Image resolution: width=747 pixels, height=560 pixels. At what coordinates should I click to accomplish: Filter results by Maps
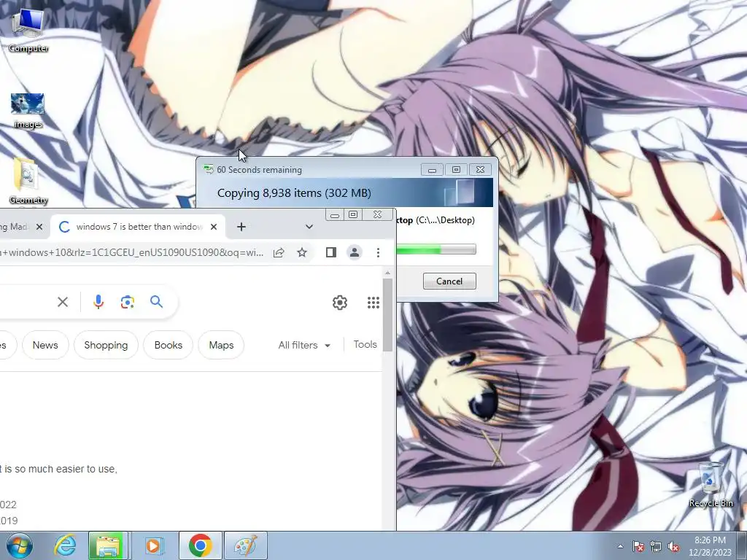pyautogui.click(x=221, y=345)
